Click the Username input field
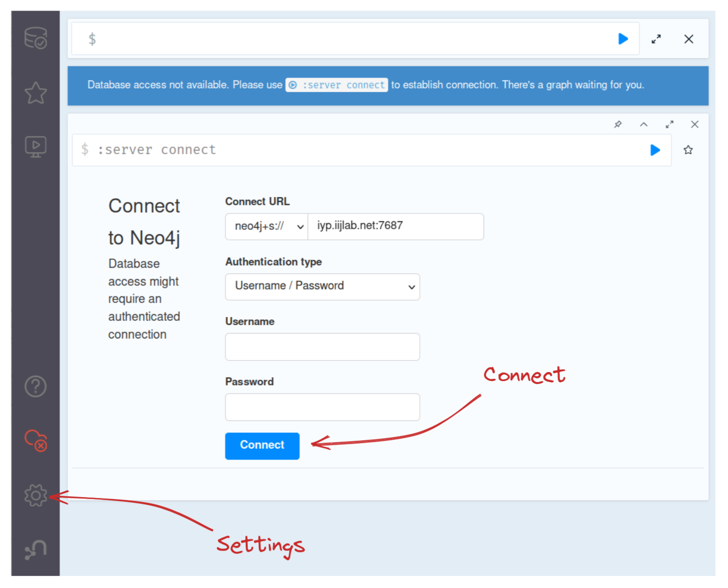The image size is (728, 588). 322,347
